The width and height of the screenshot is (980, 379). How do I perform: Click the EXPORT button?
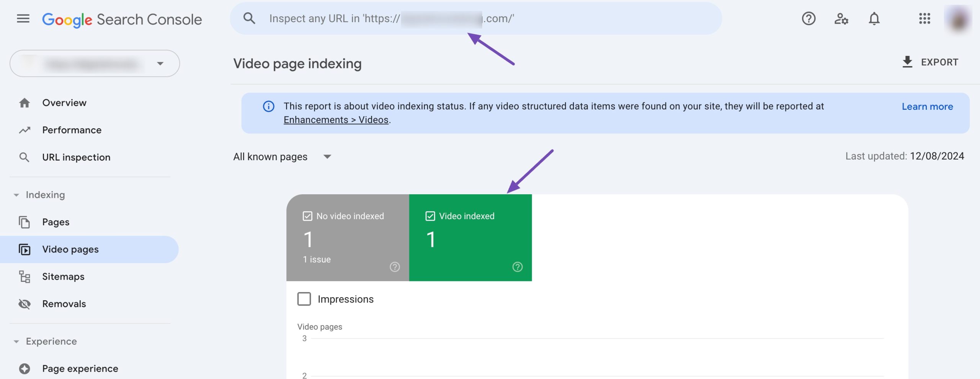pos(930,62)
